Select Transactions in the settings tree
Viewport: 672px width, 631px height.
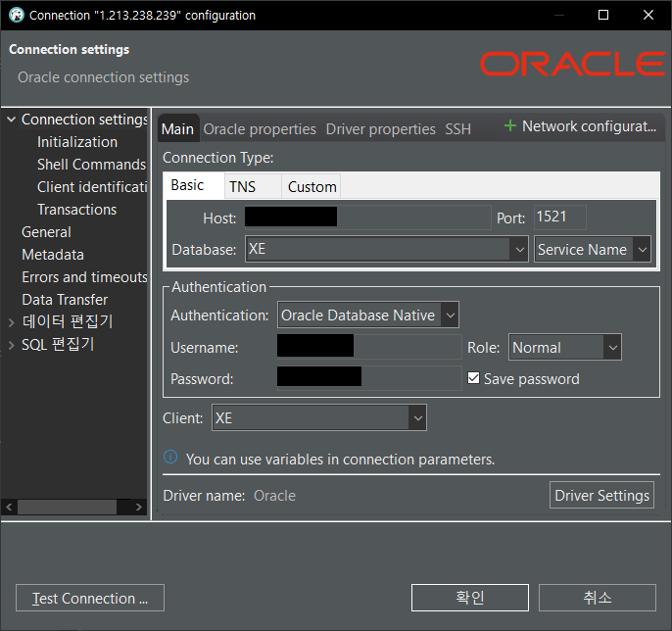click(76, 210)
